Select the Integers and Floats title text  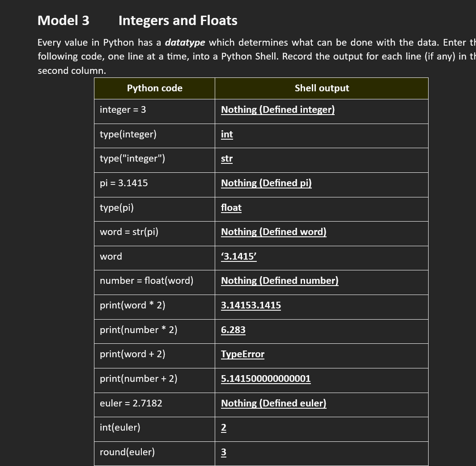pos(177,20)
